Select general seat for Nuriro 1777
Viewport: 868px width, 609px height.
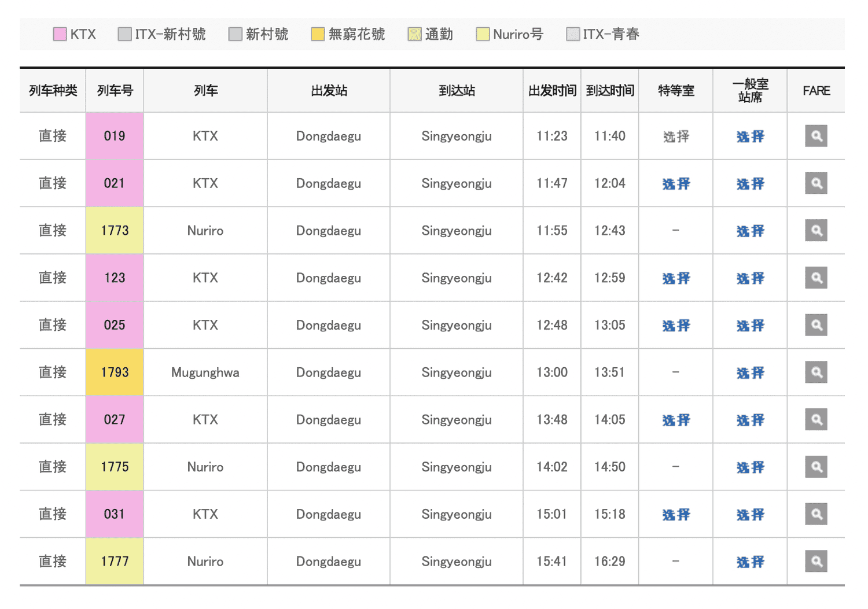coord(750,562)
